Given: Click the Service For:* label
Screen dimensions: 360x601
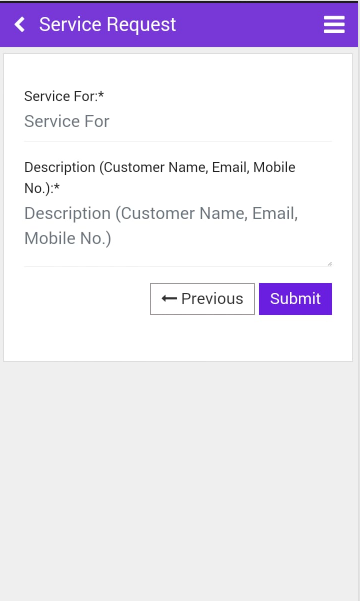Looking at the screenshot, I should point(64,96).
